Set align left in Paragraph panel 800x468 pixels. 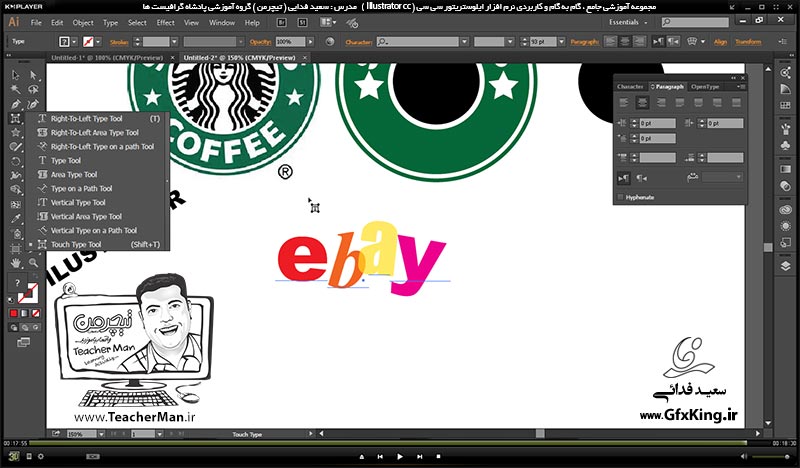623,103
